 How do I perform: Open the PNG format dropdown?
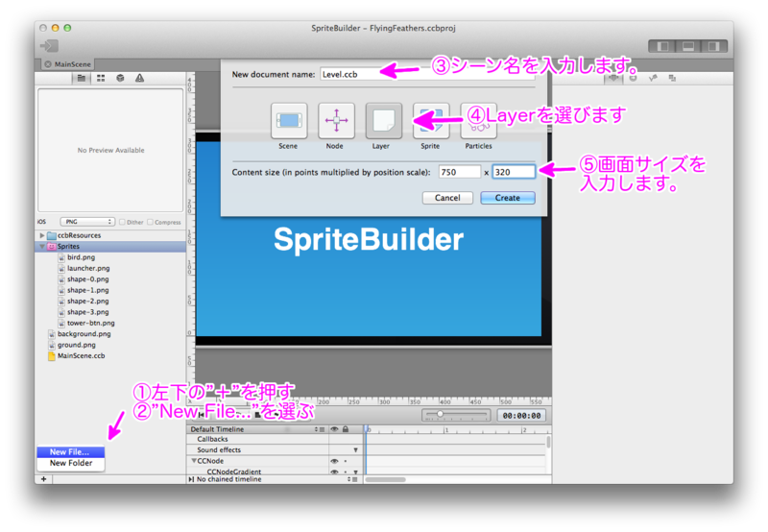[87, 222]
